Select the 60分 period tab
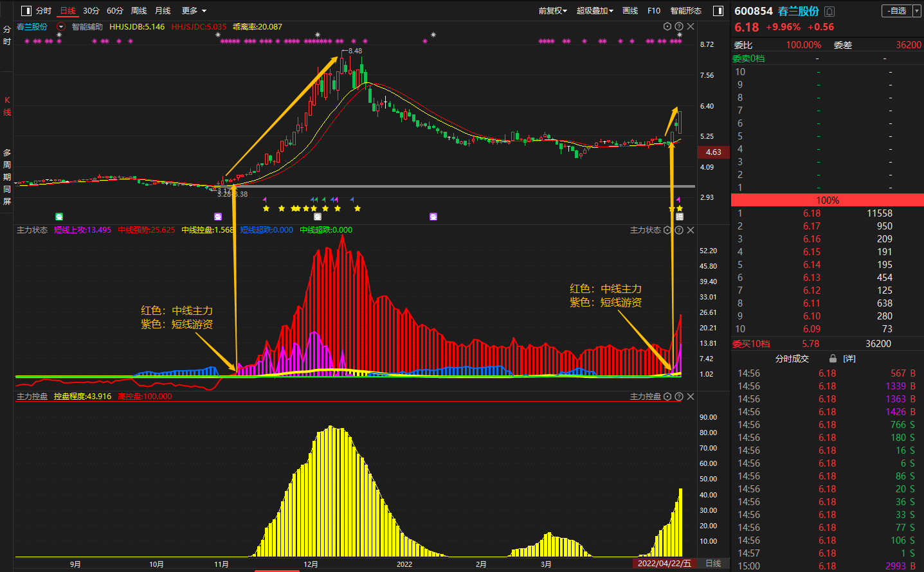 (x=115, y=11)
